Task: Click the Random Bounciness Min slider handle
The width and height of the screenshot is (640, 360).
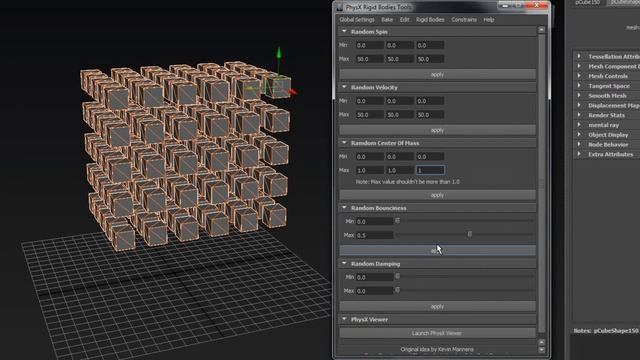Action: tap(398, 220)
